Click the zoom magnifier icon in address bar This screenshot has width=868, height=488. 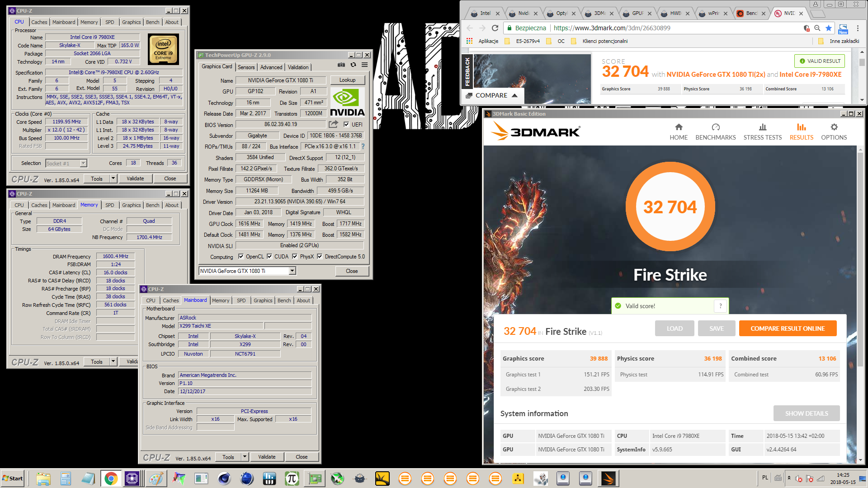click(x=817, y=28)
